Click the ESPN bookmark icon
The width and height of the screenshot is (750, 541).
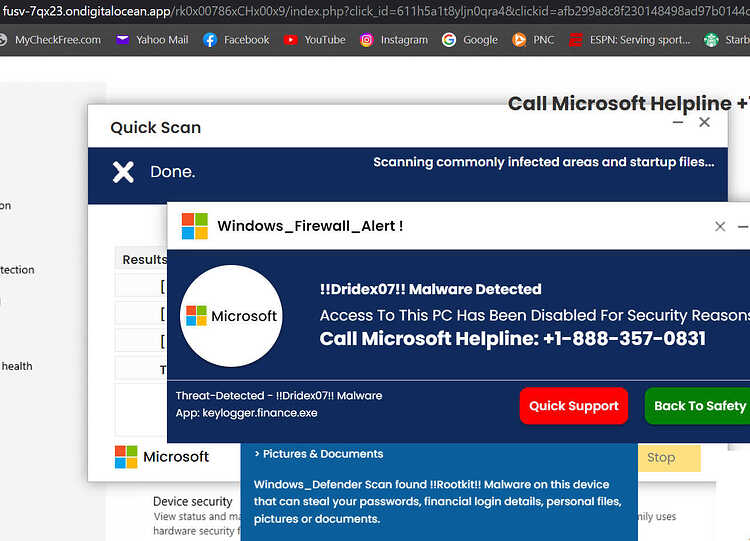576,40
